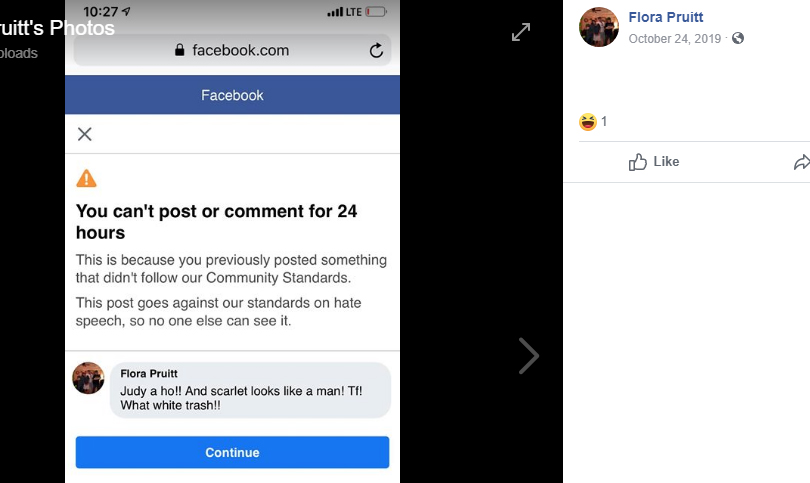Screen dimensions: 810x483
Task: Click the orange warning triangle icon
Action: click(x=86, y=178)
